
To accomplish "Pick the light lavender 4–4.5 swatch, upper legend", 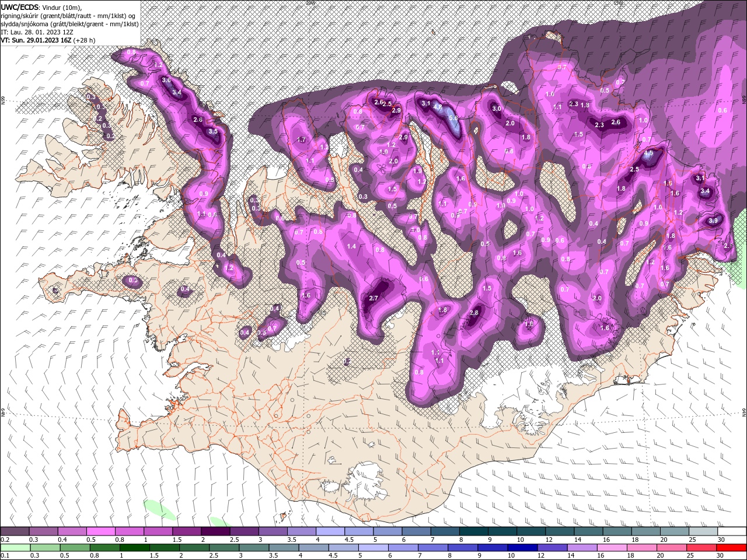I will (330, 531).
